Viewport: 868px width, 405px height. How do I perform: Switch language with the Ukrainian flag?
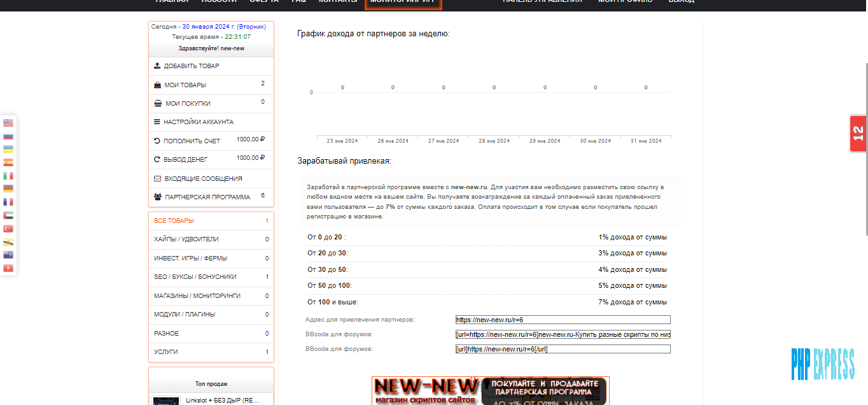8,149
